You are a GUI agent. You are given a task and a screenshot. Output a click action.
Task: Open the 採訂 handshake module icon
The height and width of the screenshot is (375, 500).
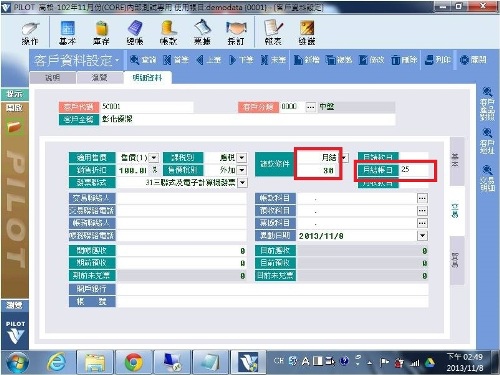(236, 33)
